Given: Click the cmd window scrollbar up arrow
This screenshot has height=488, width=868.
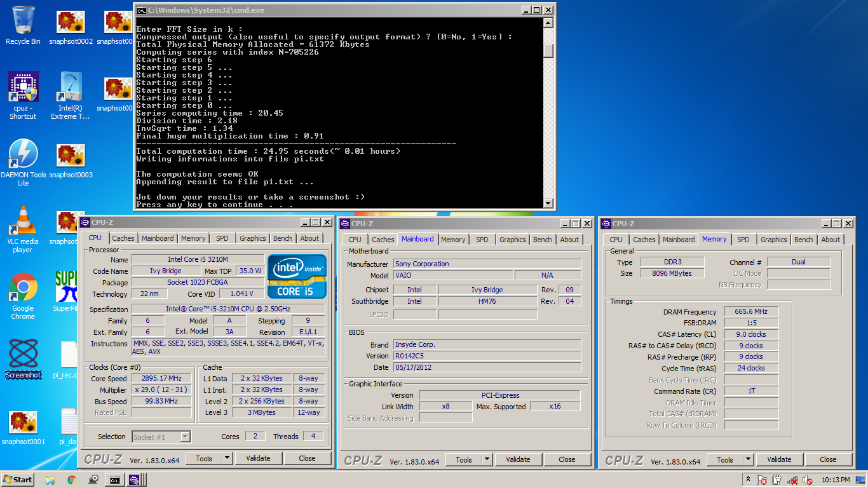Looking at the screenshot, I should point(548,23).
